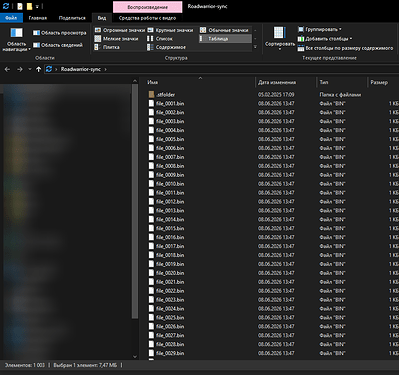Sort by Date modified column (Дата изменения)
The height and width of the screenshot is (375, 399).
click(285, 82)
